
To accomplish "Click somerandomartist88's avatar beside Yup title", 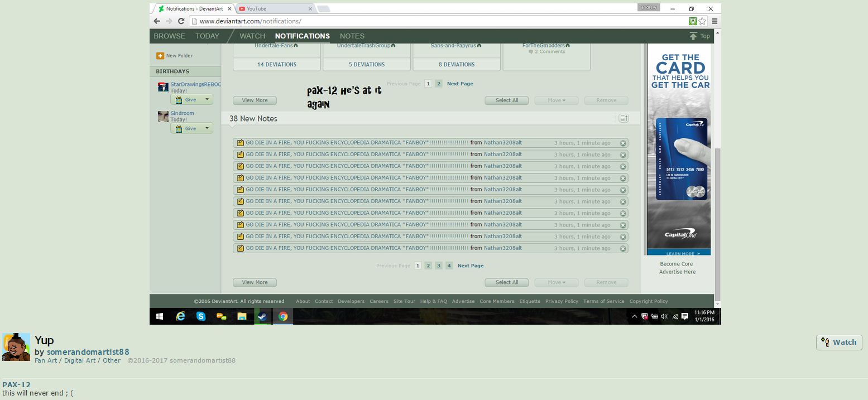I will pos(16,347).
